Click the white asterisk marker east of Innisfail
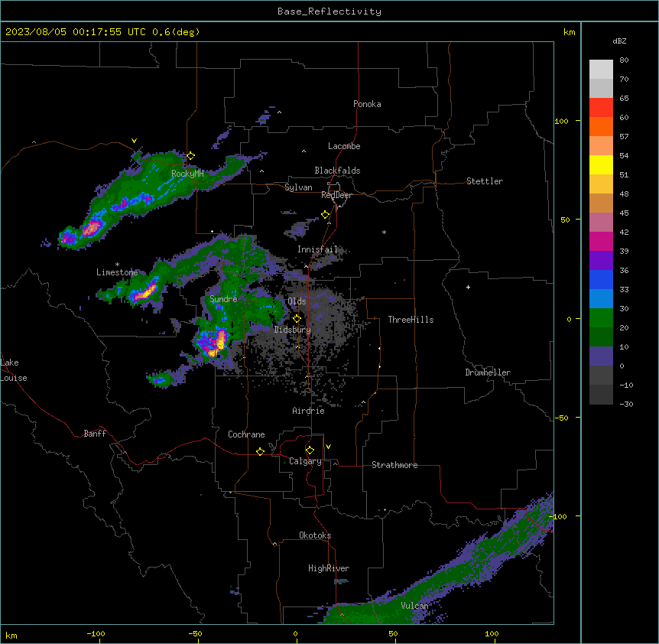 click(x=384, y=232)
